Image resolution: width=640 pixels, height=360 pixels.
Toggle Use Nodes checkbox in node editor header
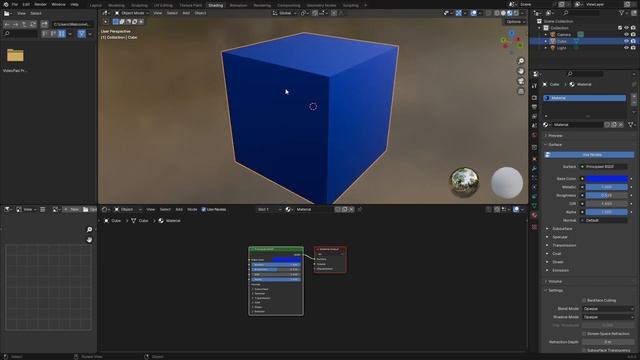pos(204,209)
